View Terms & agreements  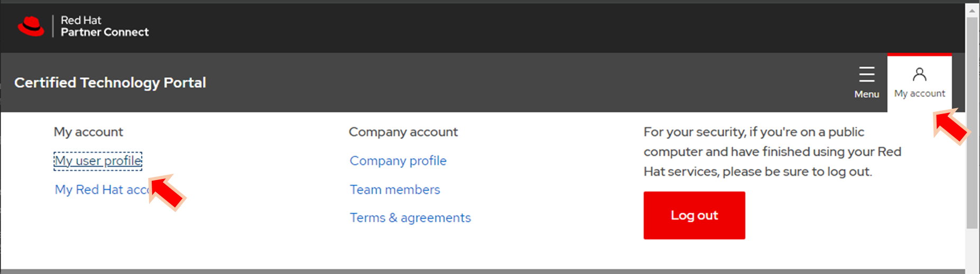tap(410, 218)
